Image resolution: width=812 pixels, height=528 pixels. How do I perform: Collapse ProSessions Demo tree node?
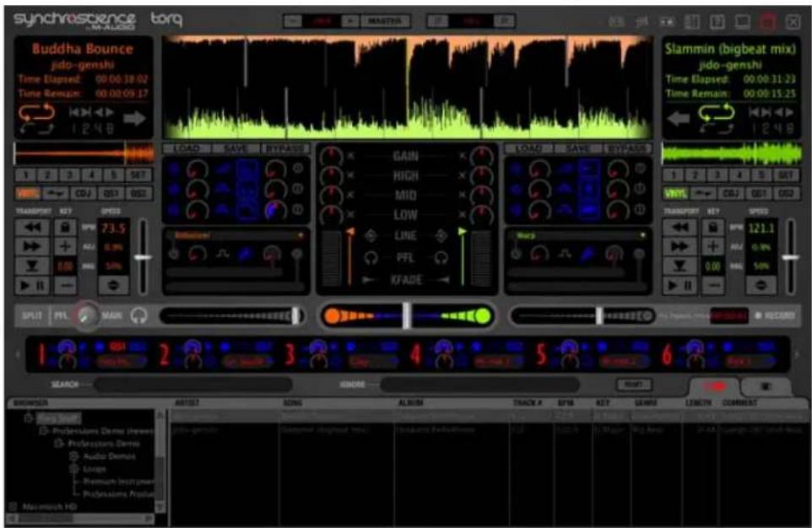point(58,444)
